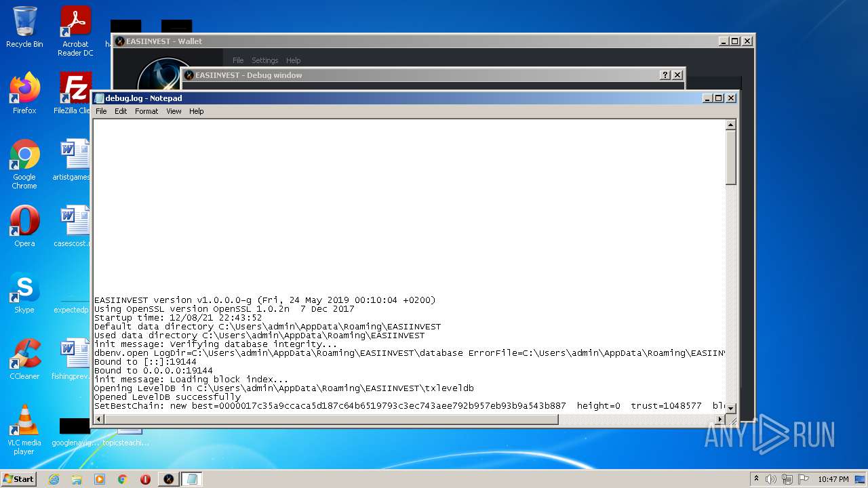Launch Firefox from the desktop

click(24, 93)
